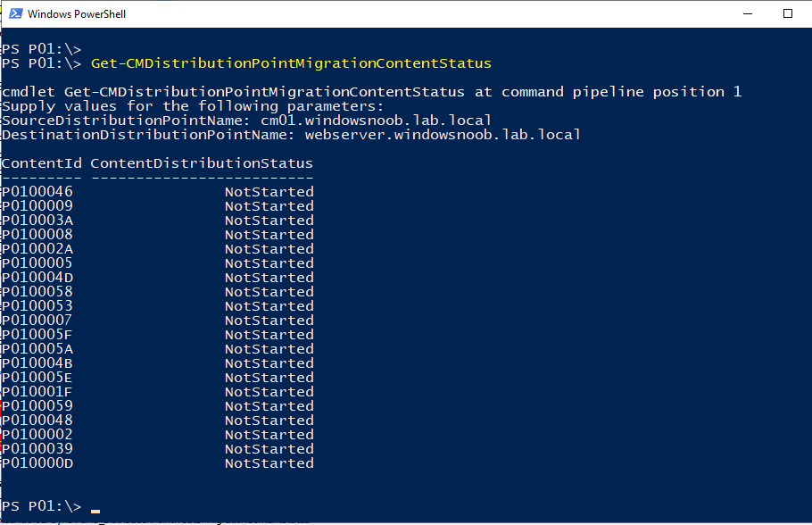Click the Get-CMDistributionPointMigrationContentStatus command text
The width and height of the screenshot is (812, 525).
coord(291,63)
